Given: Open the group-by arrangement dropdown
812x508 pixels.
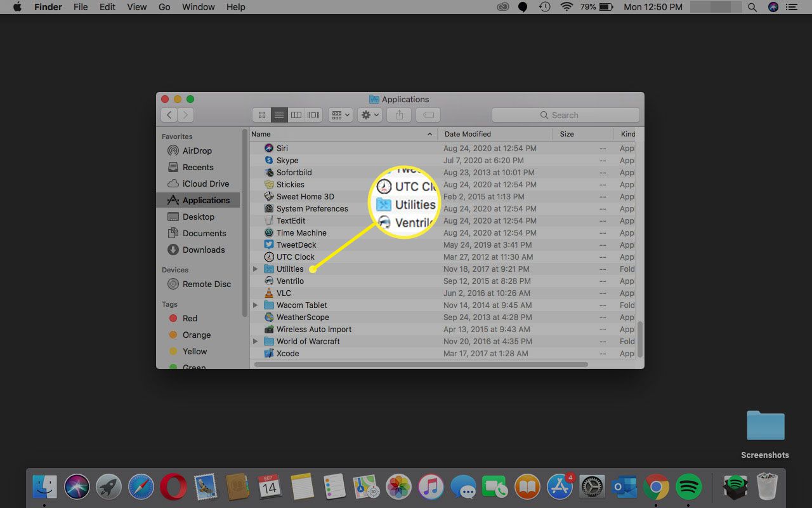Looking at the screenshot, I should pyautogui.click(x=341, y=115).
